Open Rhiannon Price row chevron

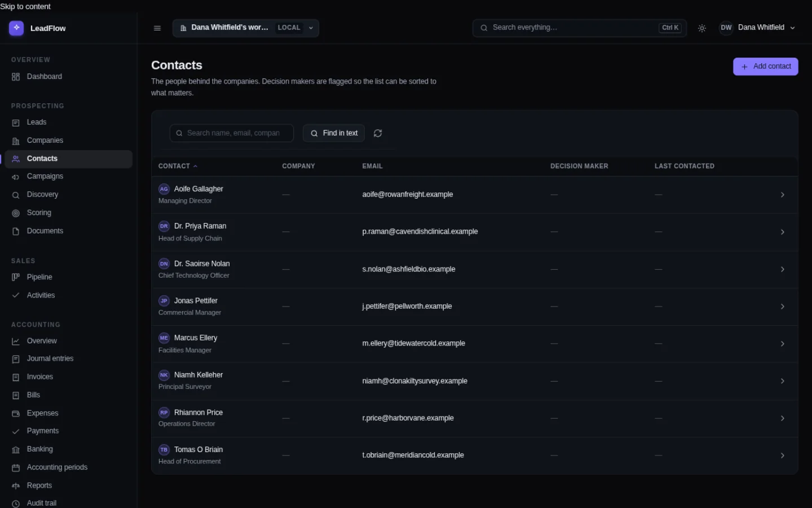coord(783,418)
